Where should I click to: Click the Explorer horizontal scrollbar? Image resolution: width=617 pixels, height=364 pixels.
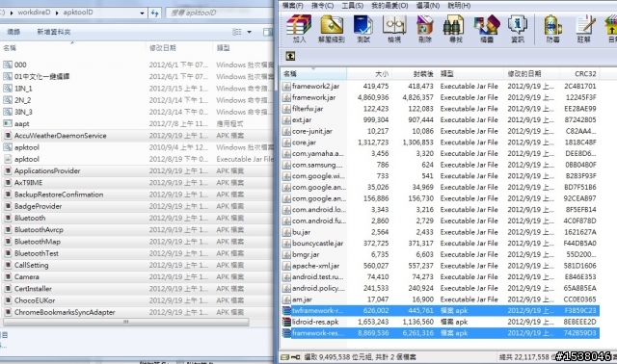point(126,322)
